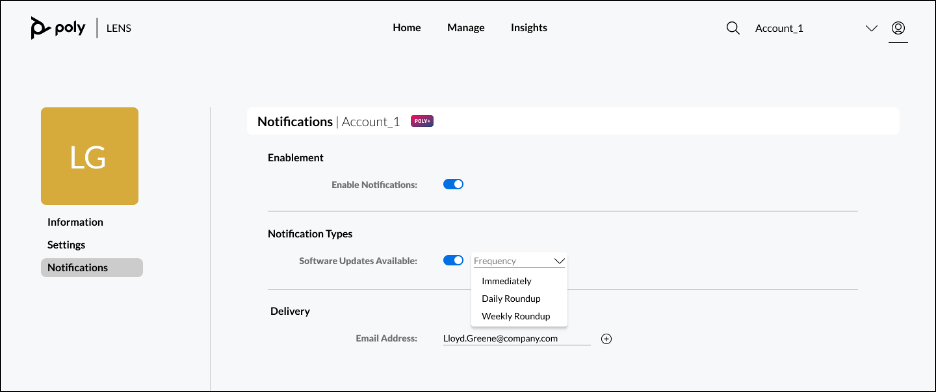Viewport: 936px width, 392px height.
Task: Click the Email Address label
Action: [x=386, y=338]
